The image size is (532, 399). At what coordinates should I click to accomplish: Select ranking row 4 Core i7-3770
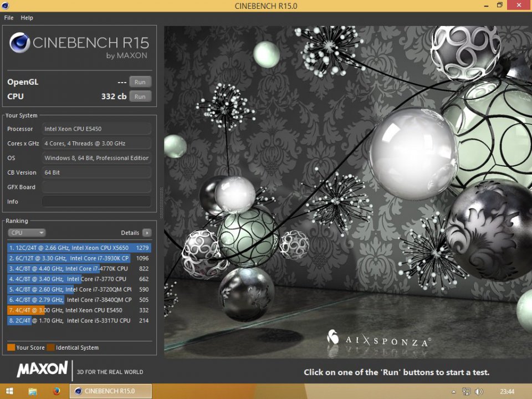click(x=79, y=279)
